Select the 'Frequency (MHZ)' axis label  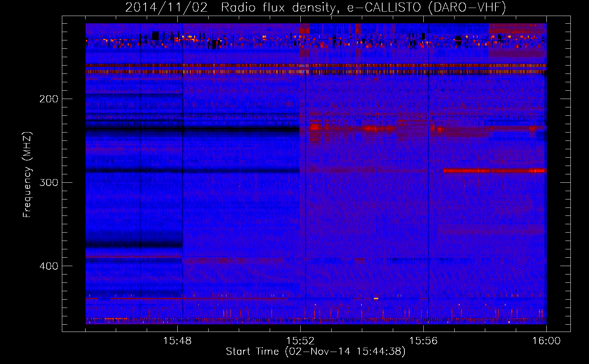(27, 175)
